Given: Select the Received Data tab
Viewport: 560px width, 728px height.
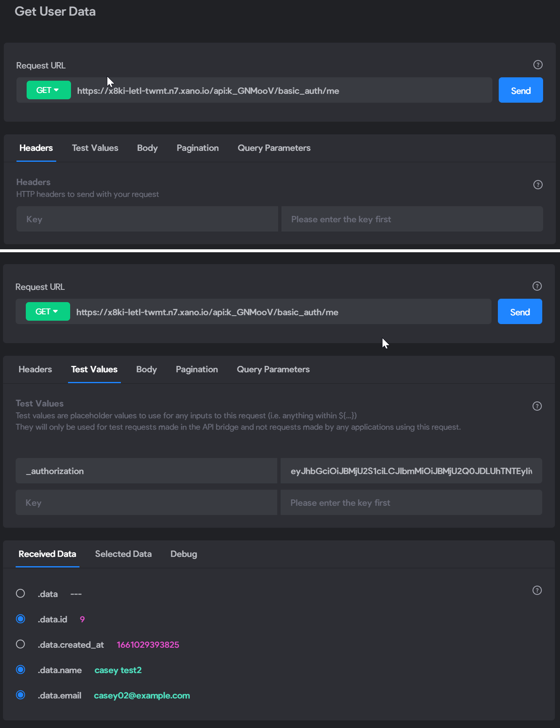Looking at the screenshot, I should (47, 554).
